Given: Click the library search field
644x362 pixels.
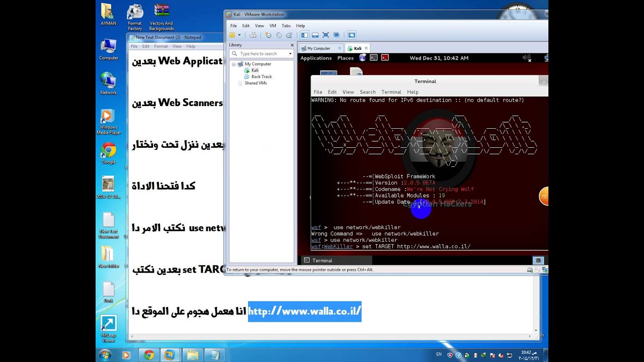Looking at the screenshot, I should tap(259, 53).
